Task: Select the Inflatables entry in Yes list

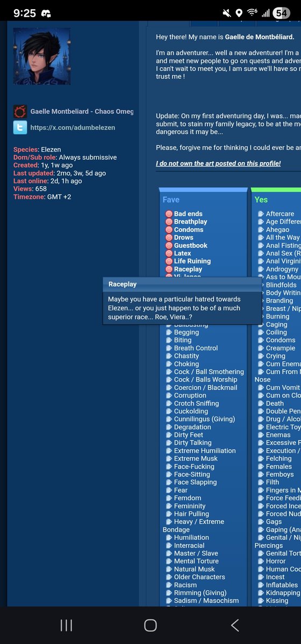Action: (x=282, y=585)
